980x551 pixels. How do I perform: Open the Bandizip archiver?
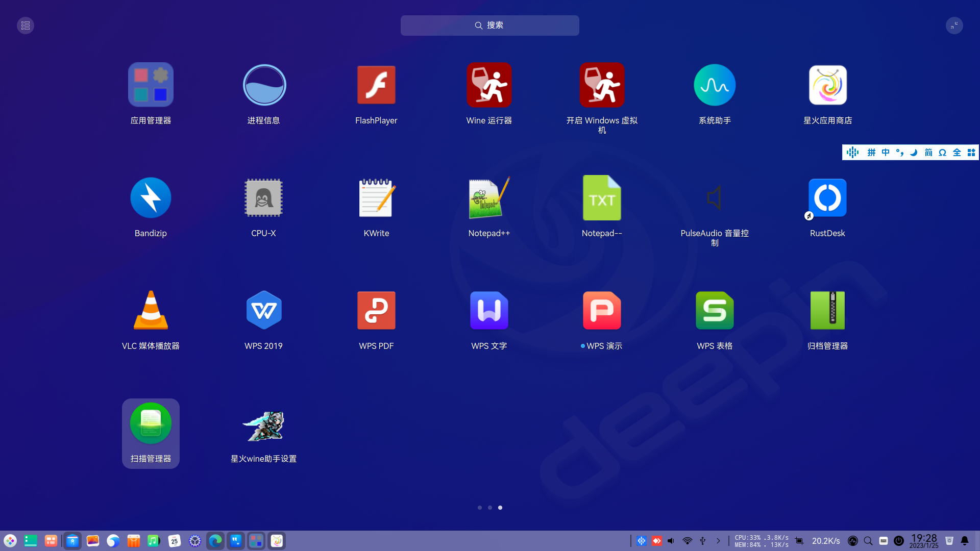pyautogui.click(x=151, y=197)
